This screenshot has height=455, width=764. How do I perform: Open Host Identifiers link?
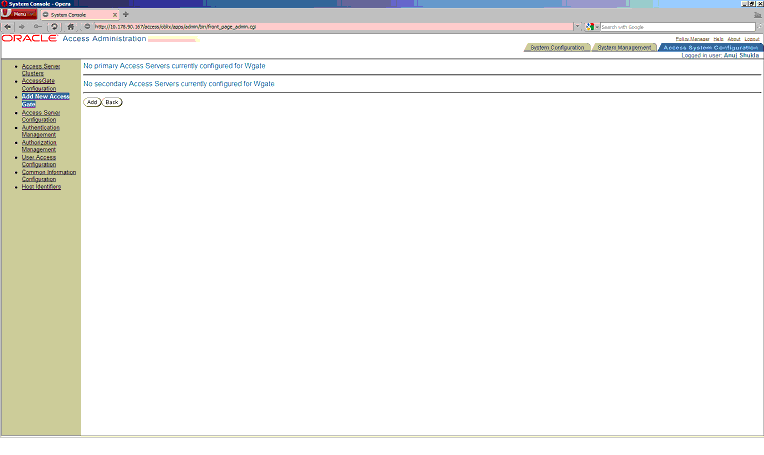(41, 187)
